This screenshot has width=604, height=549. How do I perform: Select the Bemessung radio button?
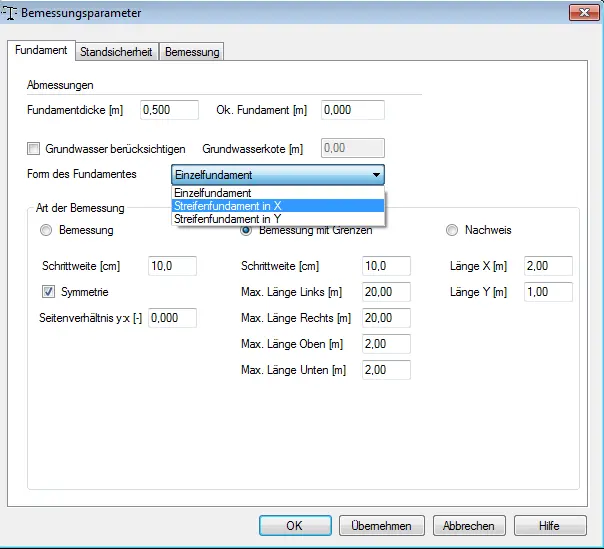(46, 230)
